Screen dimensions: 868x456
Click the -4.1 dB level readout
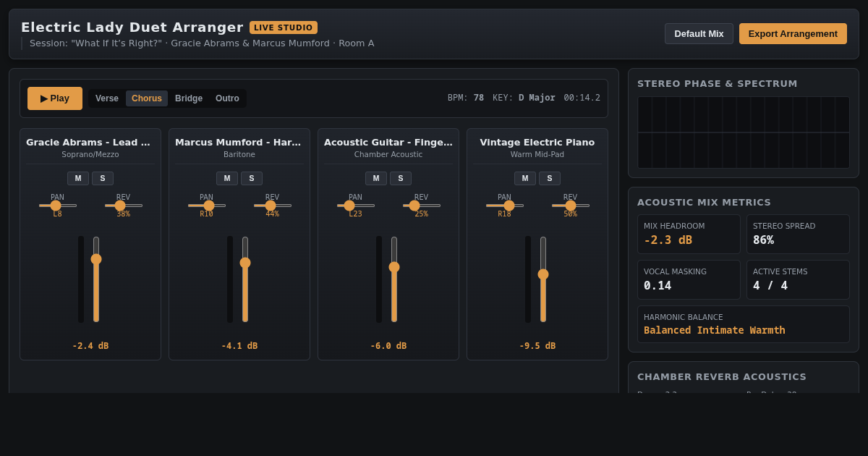coord(239,346)
